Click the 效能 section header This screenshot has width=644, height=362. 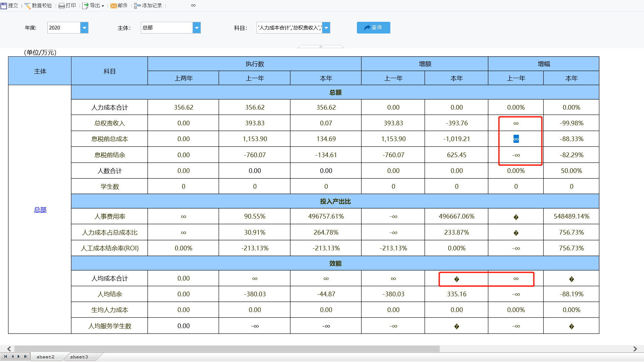coord(335,263)
